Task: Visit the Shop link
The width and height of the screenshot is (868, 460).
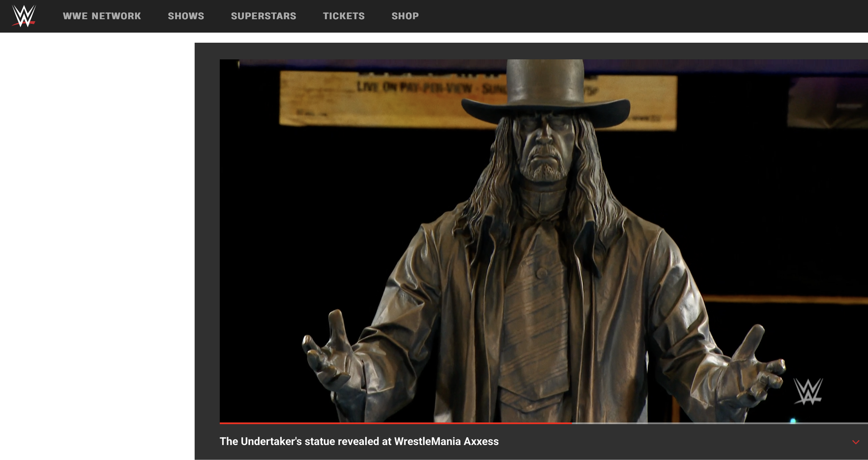Action: (x=405, y=16)
